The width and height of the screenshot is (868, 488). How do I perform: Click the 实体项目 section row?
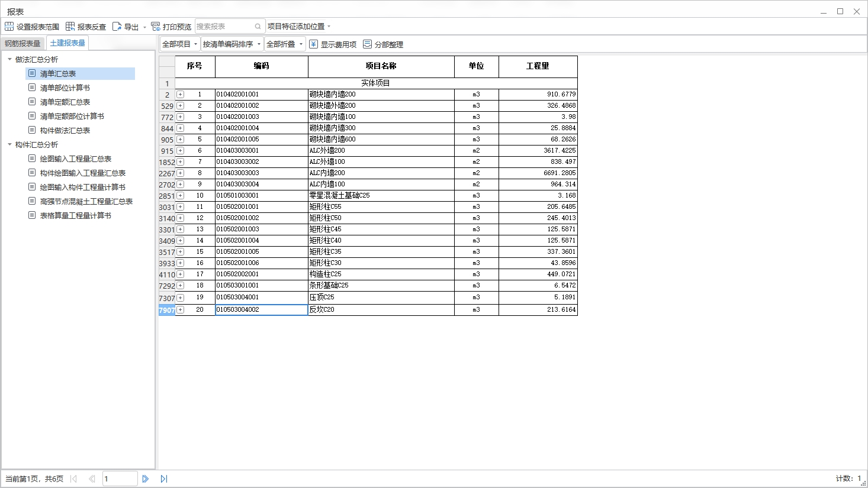pos(376,83)
